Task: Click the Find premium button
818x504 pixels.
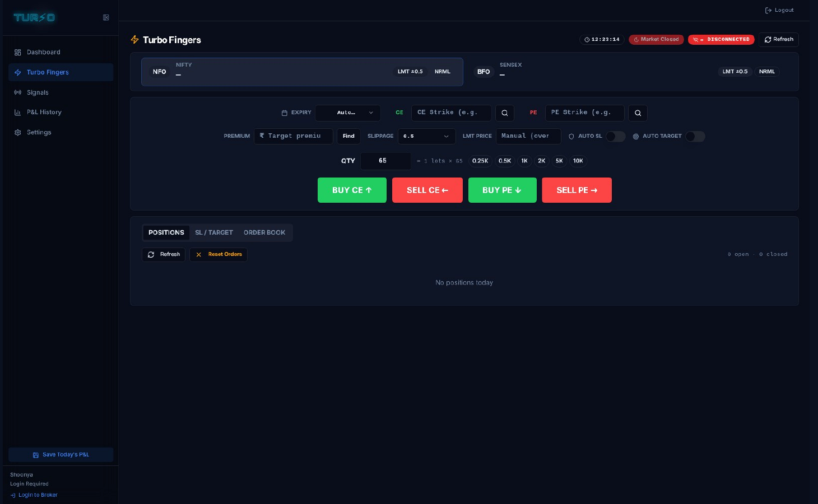Action: click(x=348, y=136)
